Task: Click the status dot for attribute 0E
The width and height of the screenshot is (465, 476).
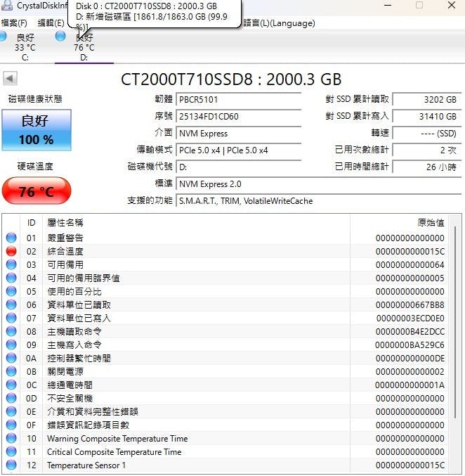Action: click(x=11, y=411)
